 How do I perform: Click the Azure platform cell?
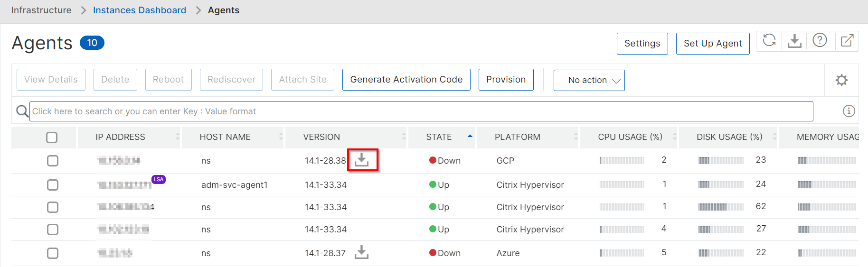[x=508, y=253]
